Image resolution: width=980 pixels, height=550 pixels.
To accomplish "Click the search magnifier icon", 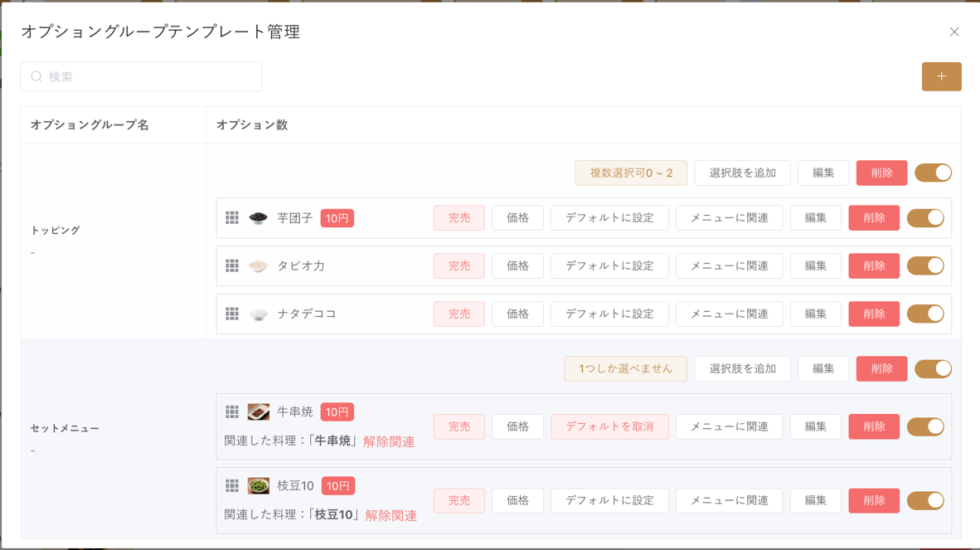I will click(x=35, y=76).
